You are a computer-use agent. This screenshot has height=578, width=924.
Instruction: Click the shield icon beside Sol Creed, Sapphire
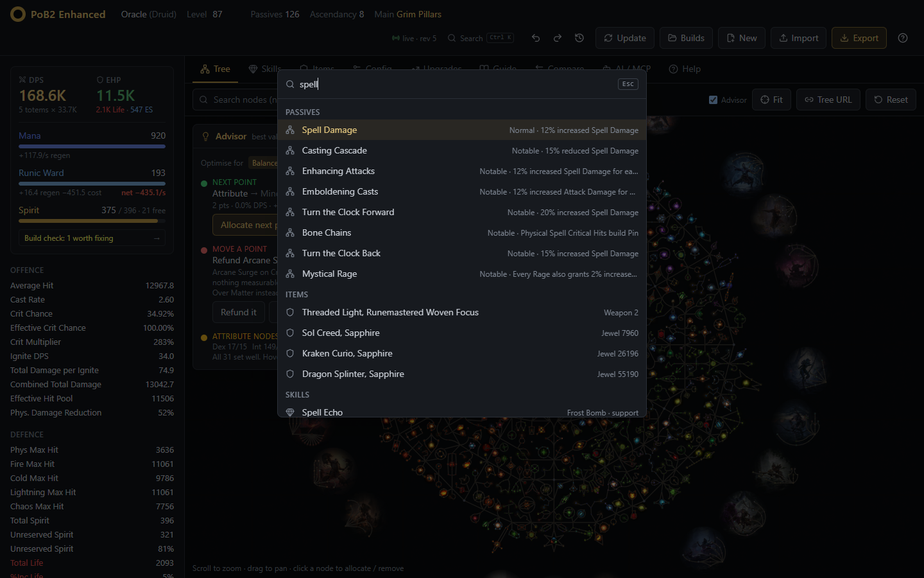[x=290, y=333]
